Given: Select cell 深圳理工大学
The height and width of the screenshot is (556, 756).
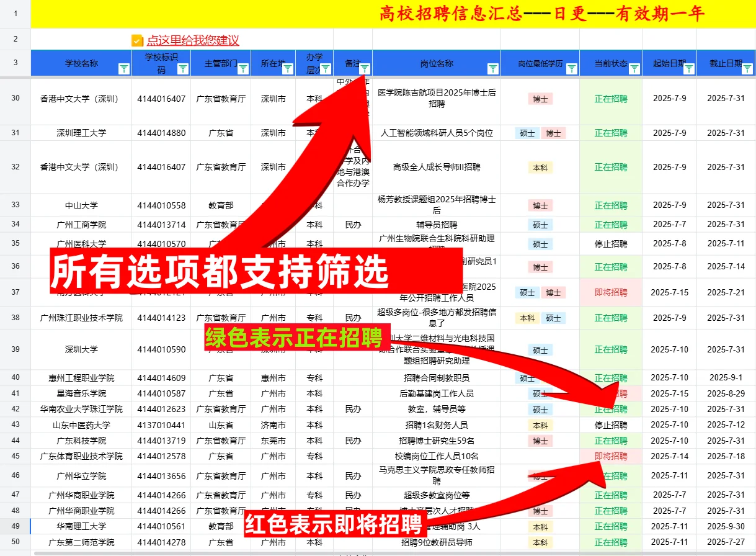Looking at the screenshot, I should tap(81, 133).
